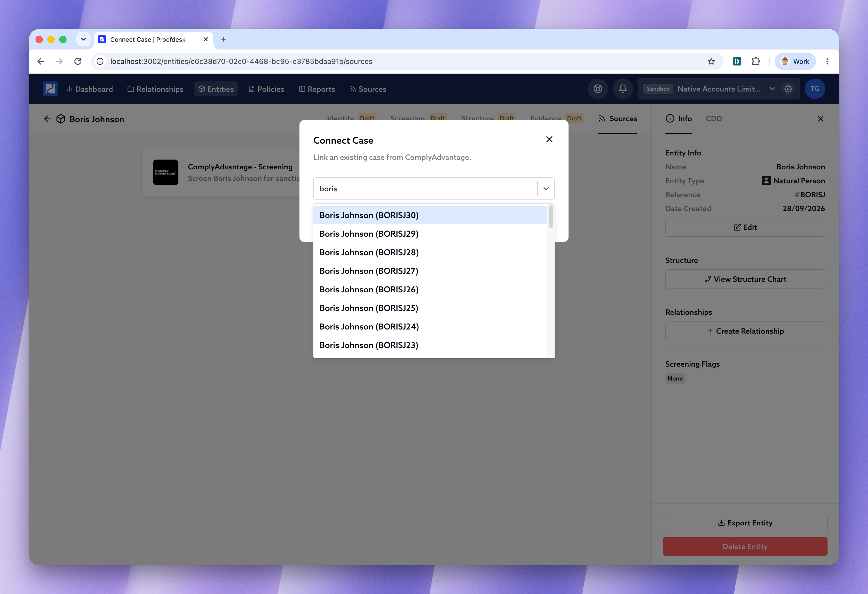Open the Sources nav item in top bar
This screenshot has height=594, width=868.
click(x=368, y=89)
